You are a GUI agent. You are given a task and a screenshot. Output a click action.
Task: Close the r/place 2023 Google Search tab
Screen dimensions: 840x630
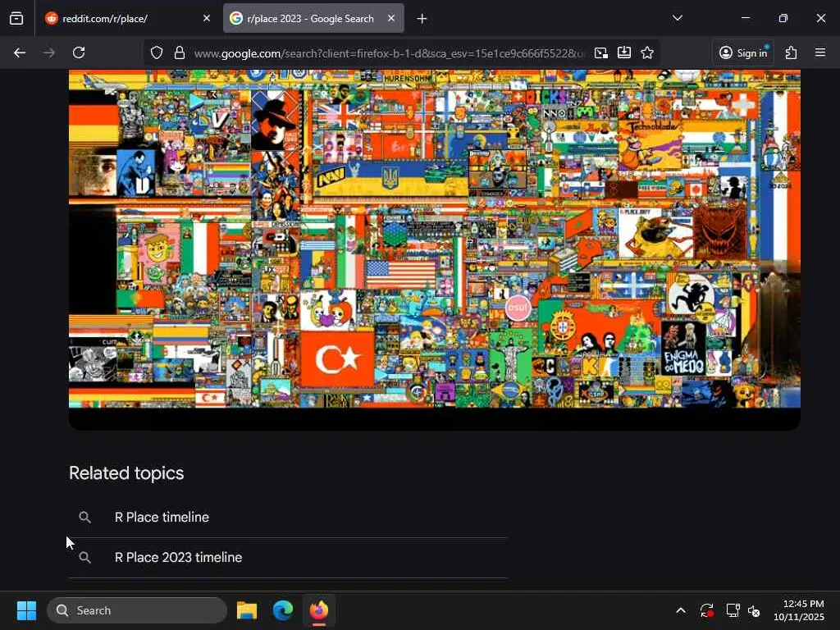(391, 18)
